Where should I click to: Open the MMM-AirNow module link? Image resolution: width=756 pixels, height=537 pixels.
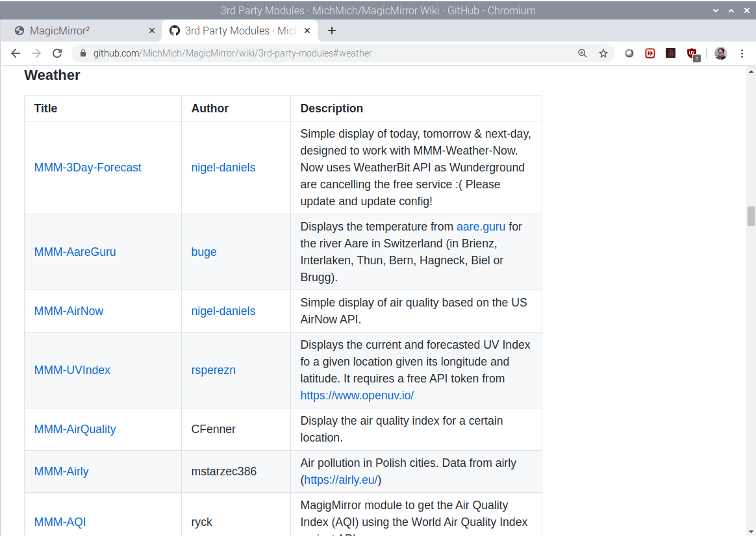(x=68, y=312)
